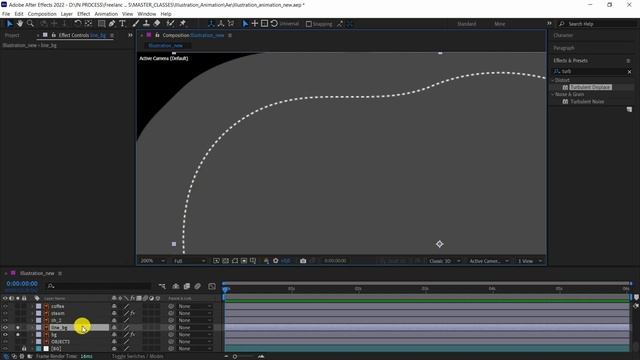This screenshot has height=360, width=640.
Task: Toggle solo switch on line_bg layer
Action: [18, 327]
